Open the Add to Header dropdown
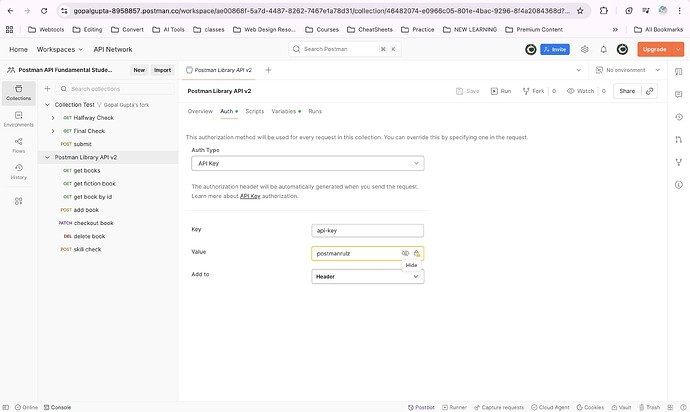Viewport: 690px width, 412px height. pos(368,276)
